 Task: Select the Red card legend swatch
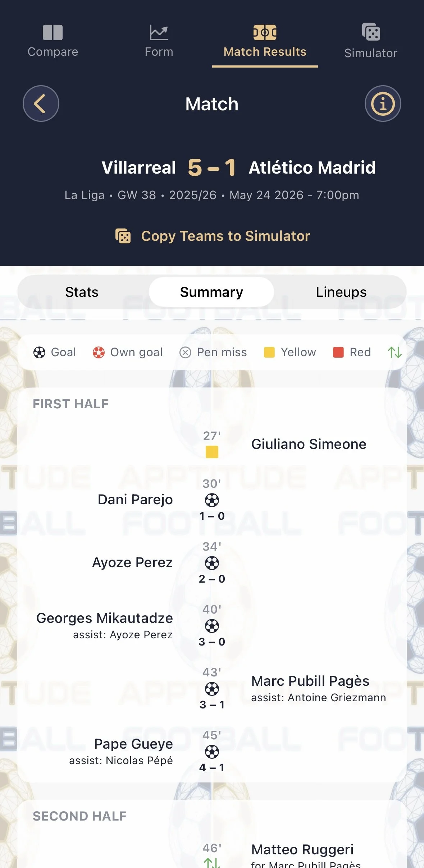pyautogui.click(x=338, y=352)
